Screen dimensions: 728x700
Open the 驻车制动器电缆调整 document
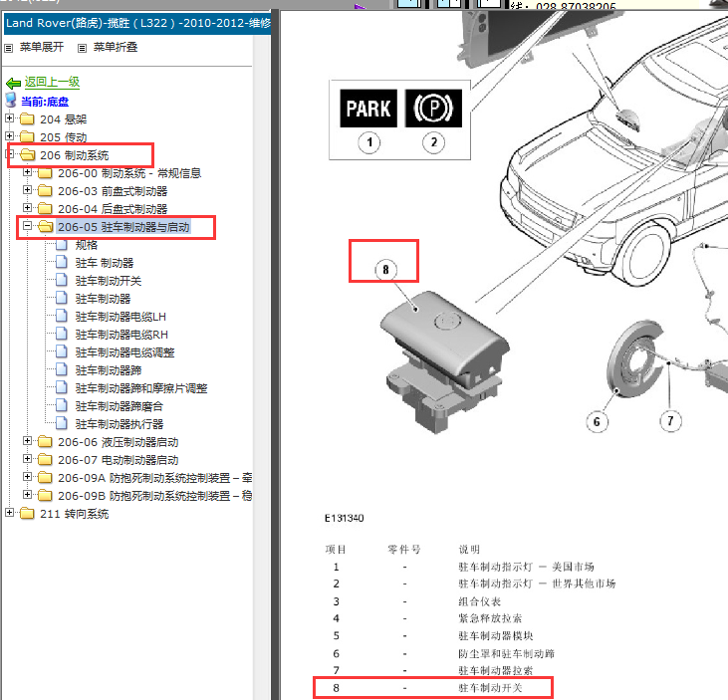[124, 352]
